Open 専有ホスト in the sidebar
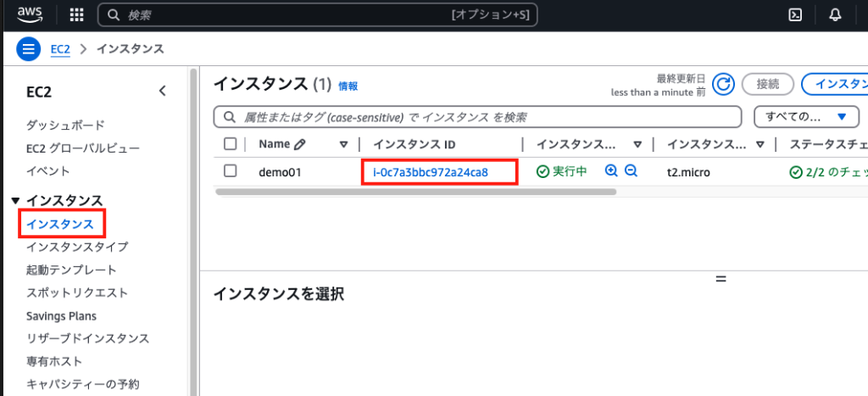The image size is (868, 396). point(54,362)
